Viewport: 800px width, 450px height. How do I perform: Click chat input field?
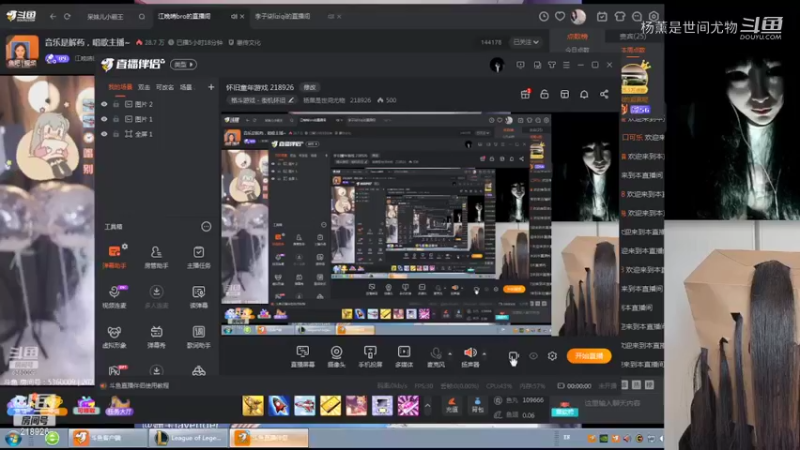pos(612,403)
